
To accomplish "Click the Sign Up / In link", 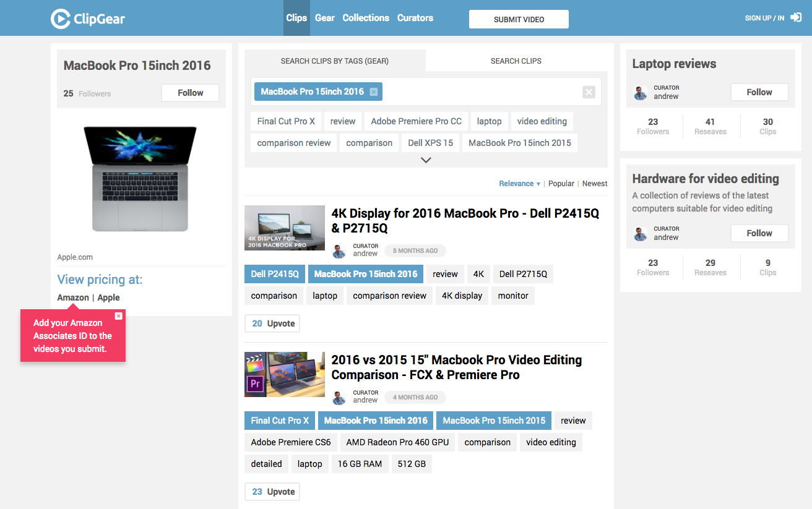I will pos(764,18).
